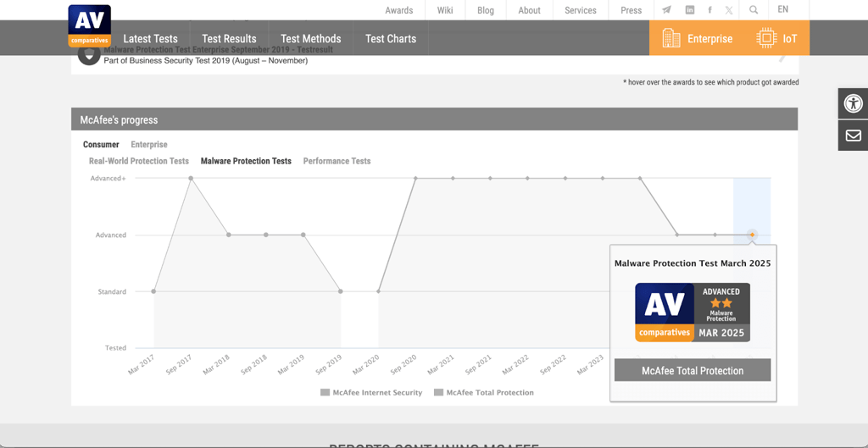Select Performance Tests tab
Viewport: 868px width, 448px height.
tap(337, 161)
